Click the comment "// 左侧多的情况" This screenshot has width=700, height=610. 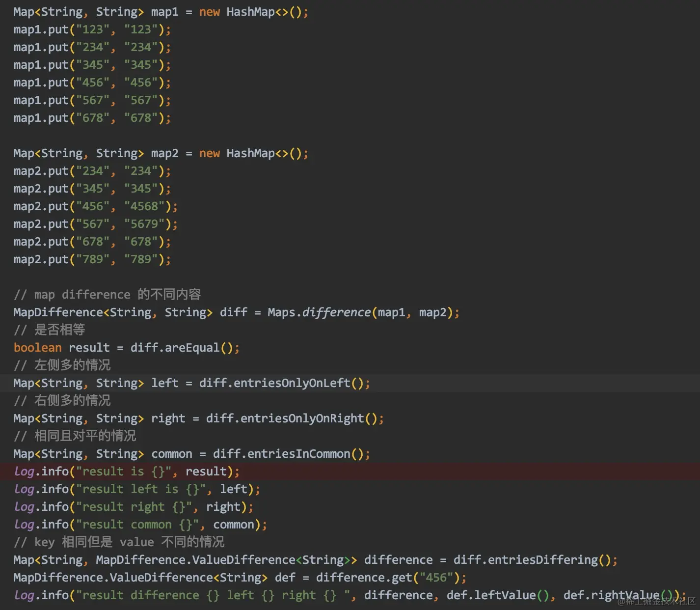[x=62, y=365]
